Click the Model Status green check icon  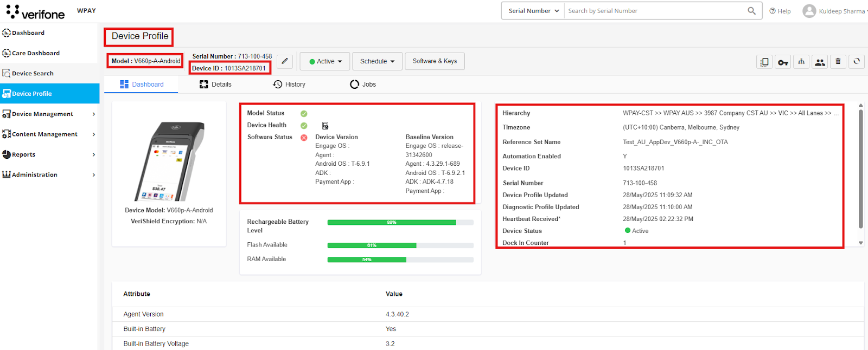point(304,114)
